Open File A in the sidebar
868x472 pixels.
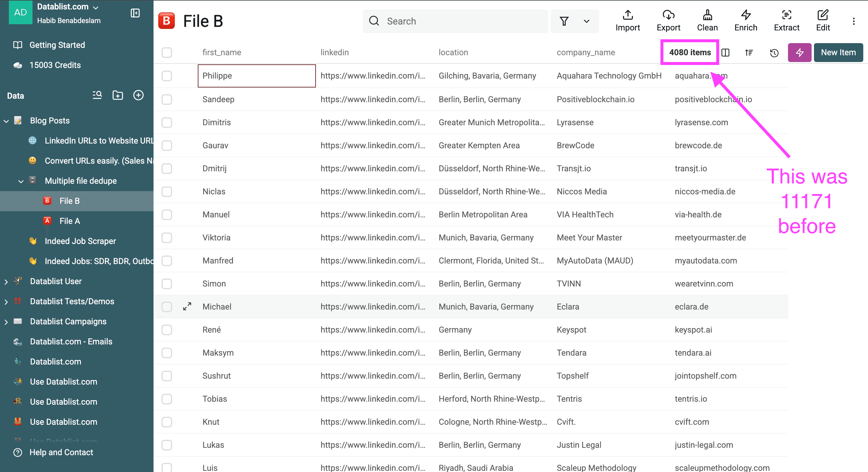click(69, 221)
